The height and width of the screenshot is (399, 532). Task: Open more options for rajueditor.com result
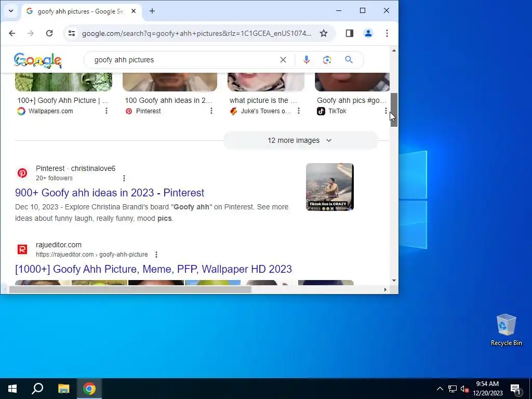156,255
